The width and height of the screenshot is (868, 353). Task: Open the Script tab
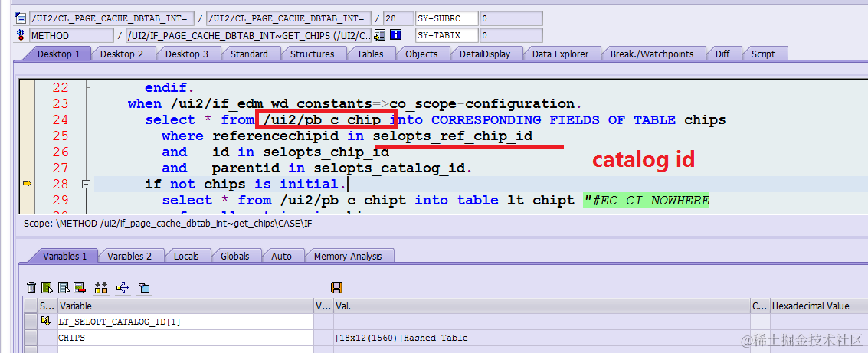click(763, 54)
